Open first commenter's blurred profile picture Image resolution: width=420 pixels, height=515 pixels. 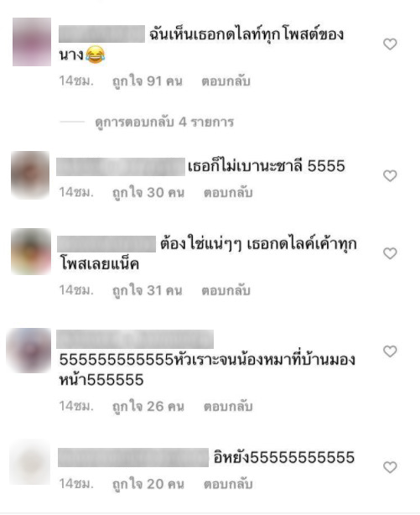(x=32, y=42)
